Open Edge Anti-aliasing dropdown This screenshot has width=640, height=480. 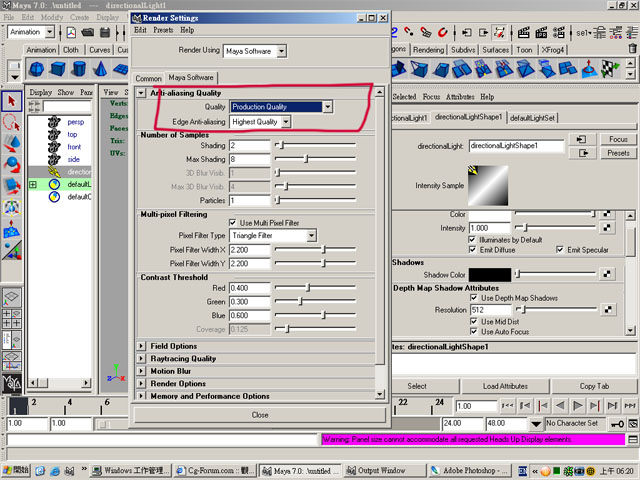(x=286, y=122)
